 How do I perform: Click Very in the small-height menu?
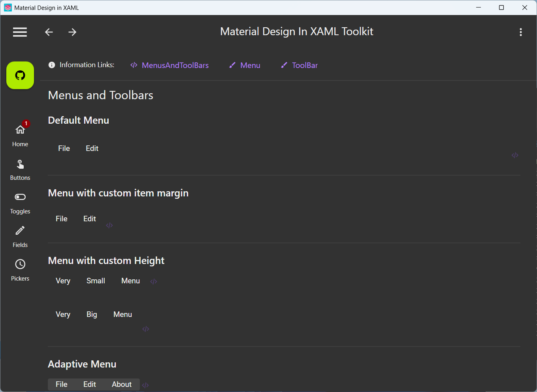tap(63, 281)
